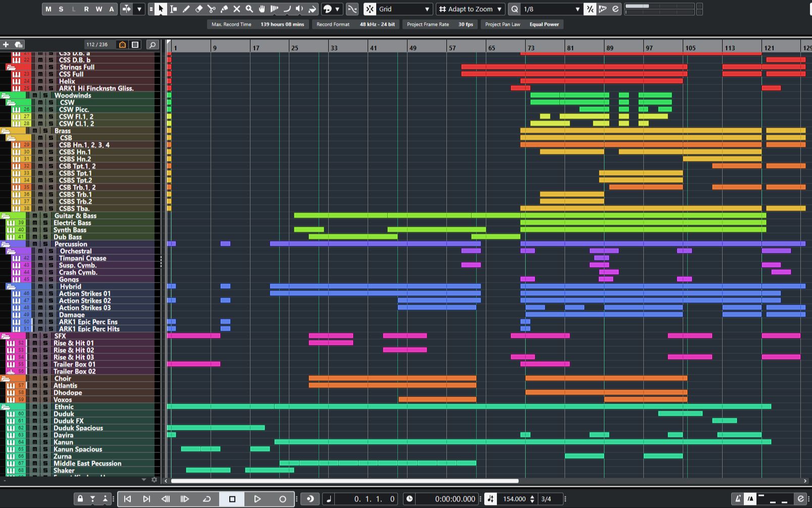The width and height of the screenshot is (812, 508).
Task: Click the AudioWarp quantize icon
Action: coord(602,9)
